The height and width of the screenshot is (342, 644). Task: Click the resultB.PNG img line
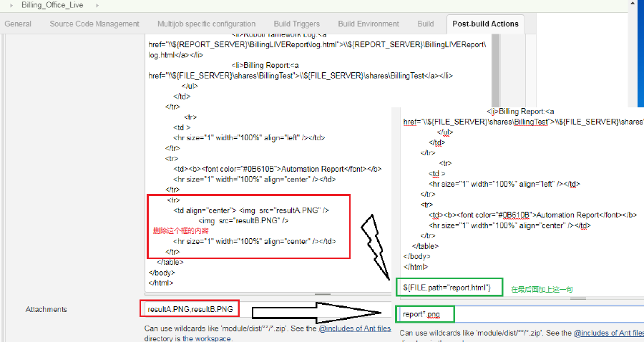coord(243,220)
